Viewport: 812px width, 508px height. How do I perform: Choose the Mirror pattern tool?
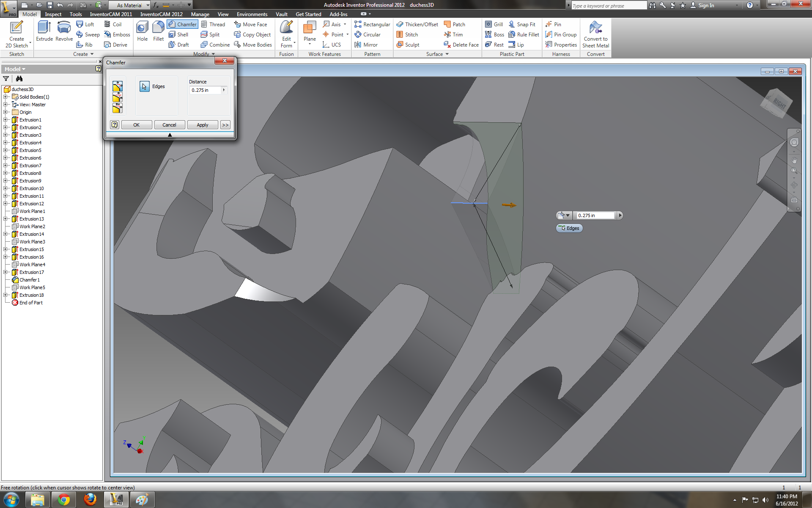(366, 45)
